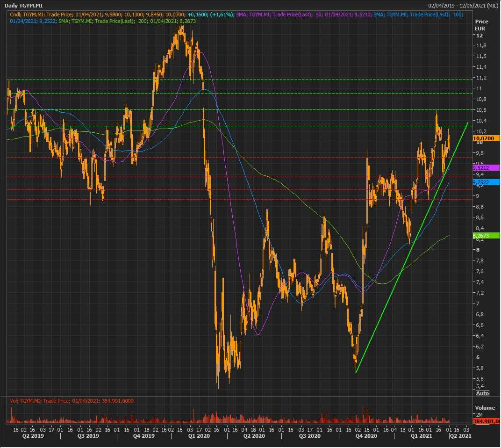
Task: Click the Auto scale button
Action: [482, 393]
